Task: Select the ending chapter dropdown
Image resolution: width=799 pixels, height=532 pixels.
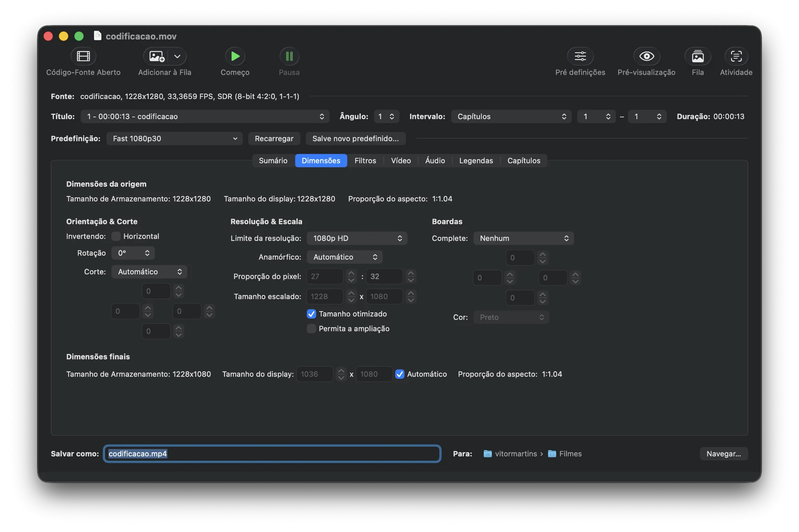Action: (x=647, y=117)
